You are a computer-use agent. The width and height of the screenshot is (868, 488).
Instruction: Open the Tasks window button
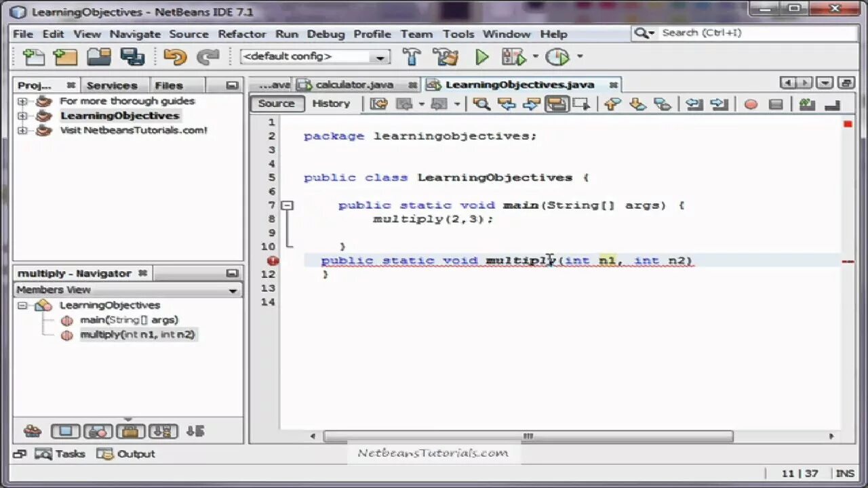coord(60,454)
